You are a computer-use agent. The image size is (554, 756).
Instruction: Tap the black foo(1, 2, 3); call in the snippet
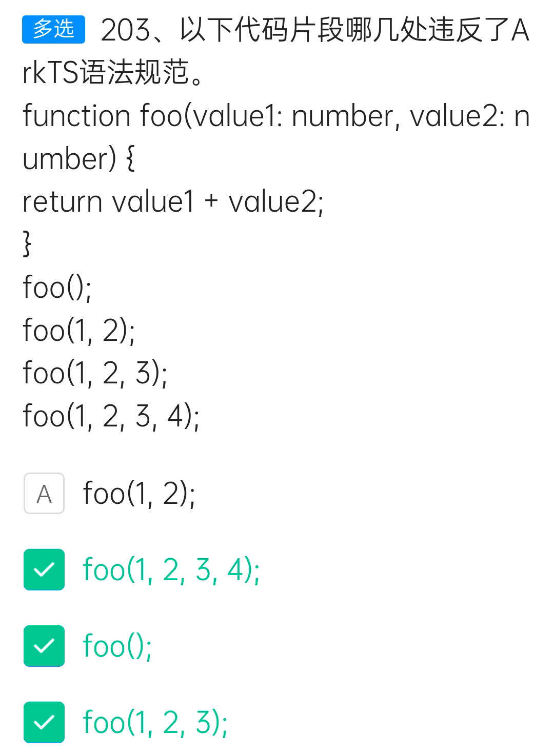[95, 373]
